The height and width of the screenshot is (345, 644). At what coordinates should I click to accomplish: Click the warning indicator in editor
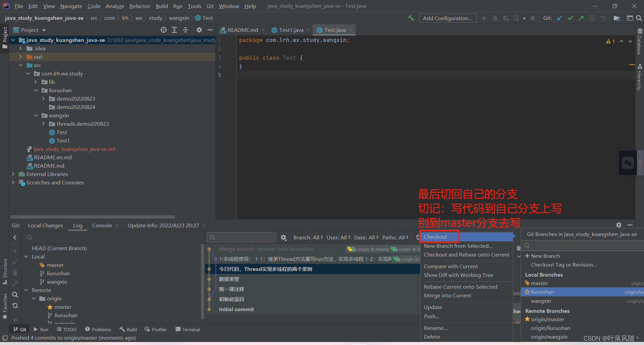(610, 41)
